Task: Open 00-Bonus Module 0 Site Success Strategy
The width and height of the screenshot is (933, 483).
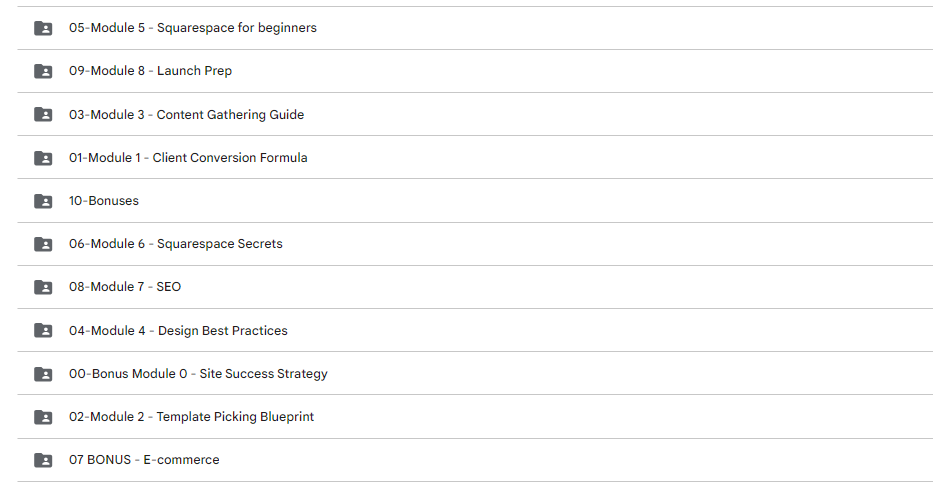Action: [x=198, y=374]
